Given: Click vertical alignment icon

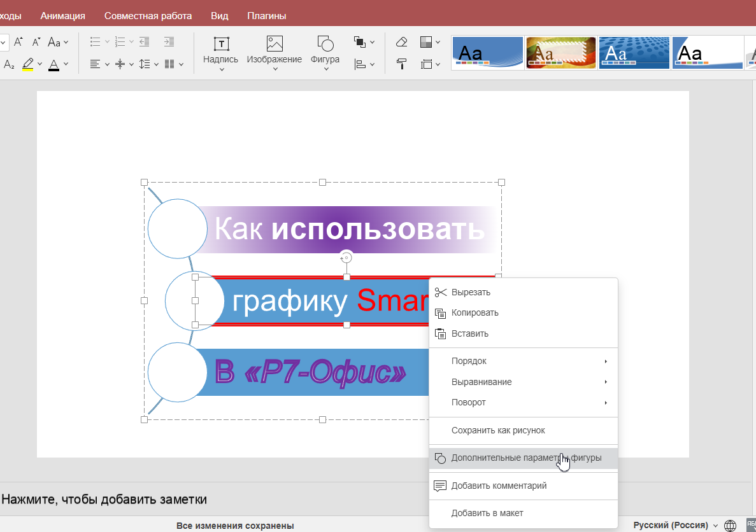Looking at the screenshot, I should [x=120, y=64].
